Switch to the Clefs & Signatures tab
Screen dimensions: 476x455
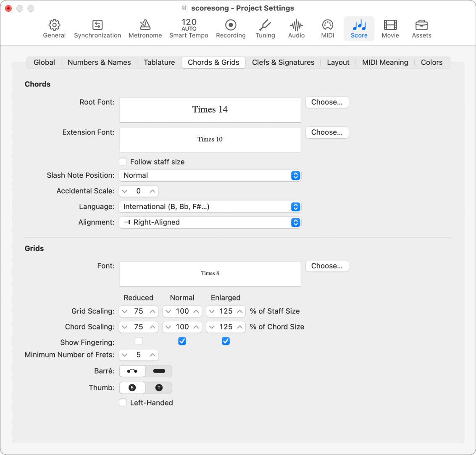click(x=283, y=62)
